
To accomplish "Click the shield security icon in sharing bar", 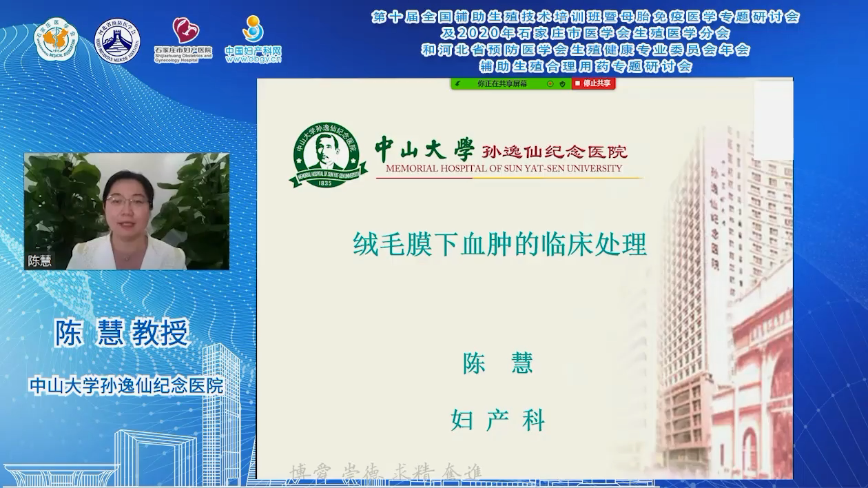I will (x=562, y=83).
